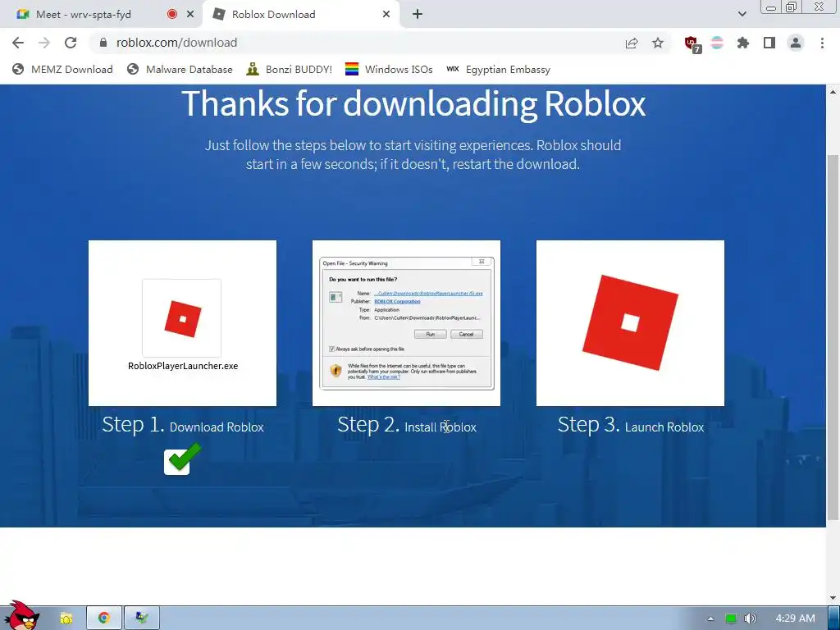
Task: Click 'Step 3. Launch Roblox' text
Action: (631, 426)
